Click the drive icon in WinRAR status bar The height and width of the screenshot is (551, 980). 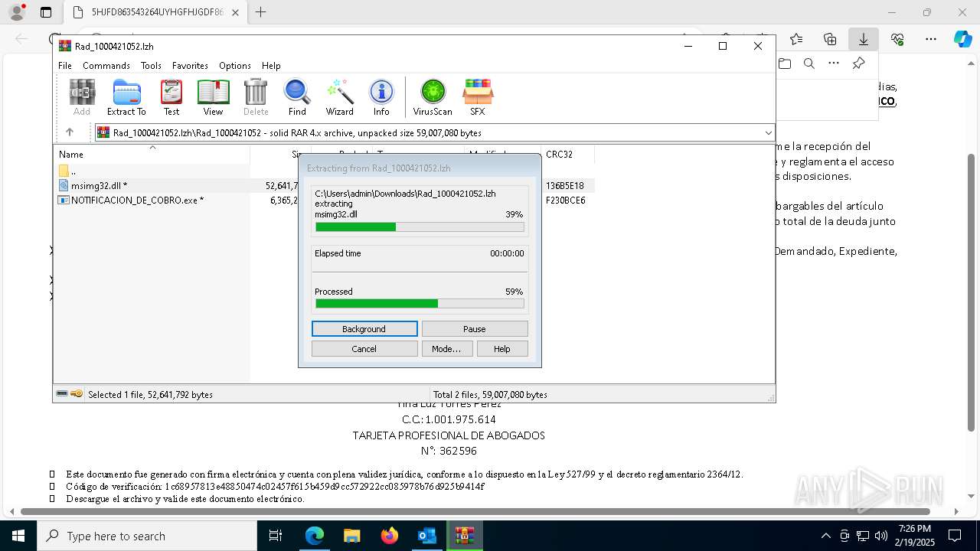coord(62,394)
